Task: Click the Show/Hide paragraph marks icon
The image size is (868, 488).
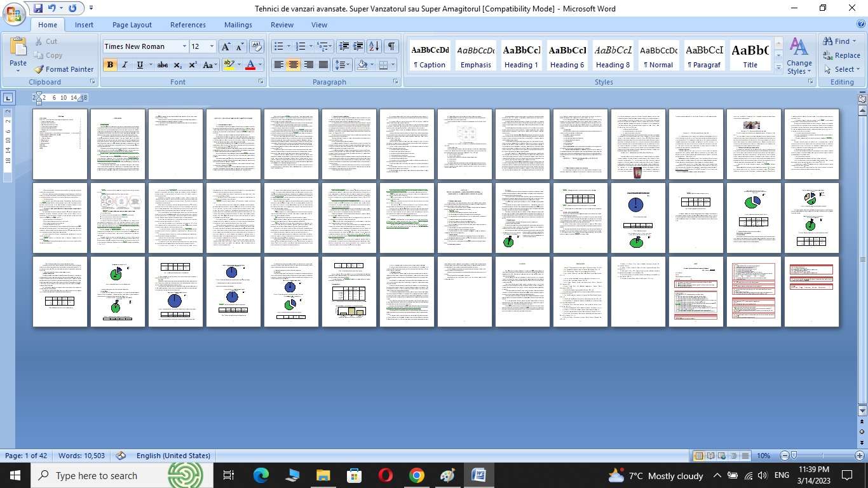Action: (x=391, y=46)
